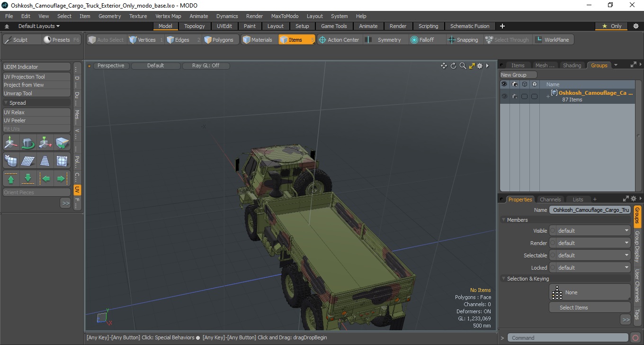
Task: Click the viewport zoom magnifier icon
Action: click(x=463, y=66)
